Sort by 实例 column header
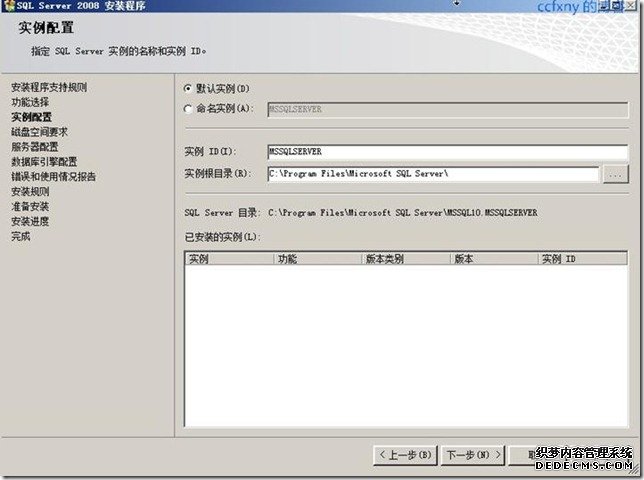This screenshot has height=480, width=644. coord(229,259)
